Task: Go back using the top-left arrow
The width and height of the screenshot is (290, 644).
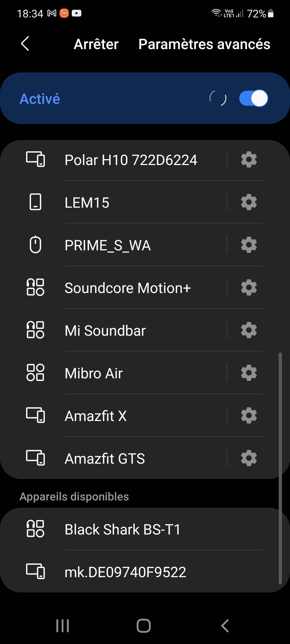Action: pos(25,44)
